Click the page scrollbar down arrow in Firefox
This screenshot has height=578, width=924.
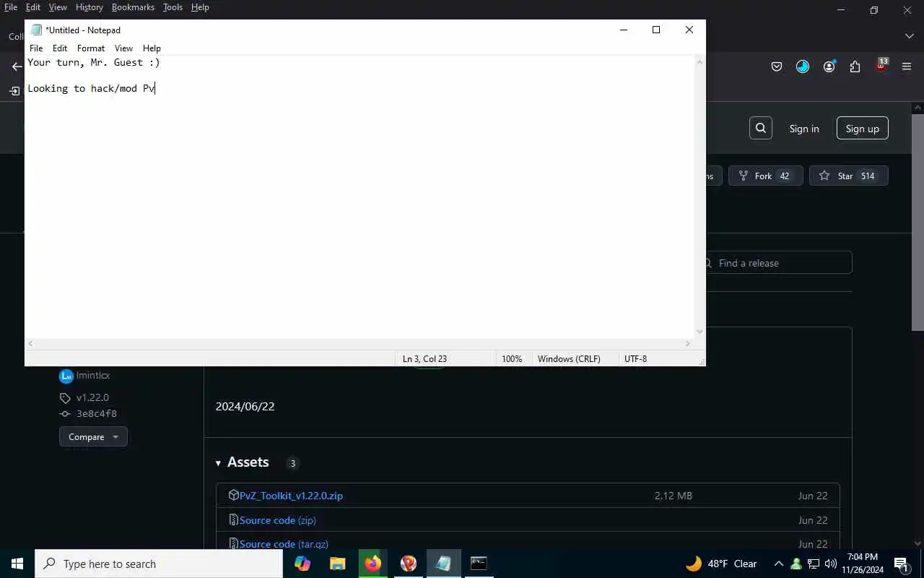(918, 543)
